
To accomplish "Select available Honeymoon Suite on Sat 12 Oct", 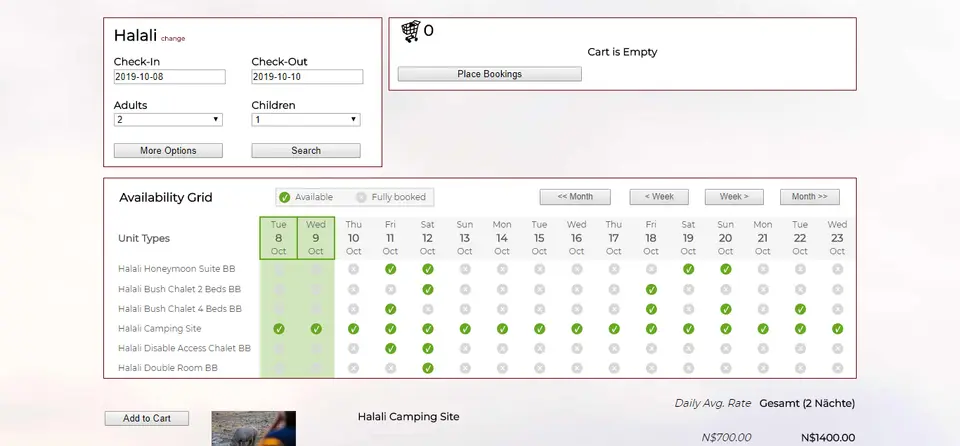I will point(428,269).
